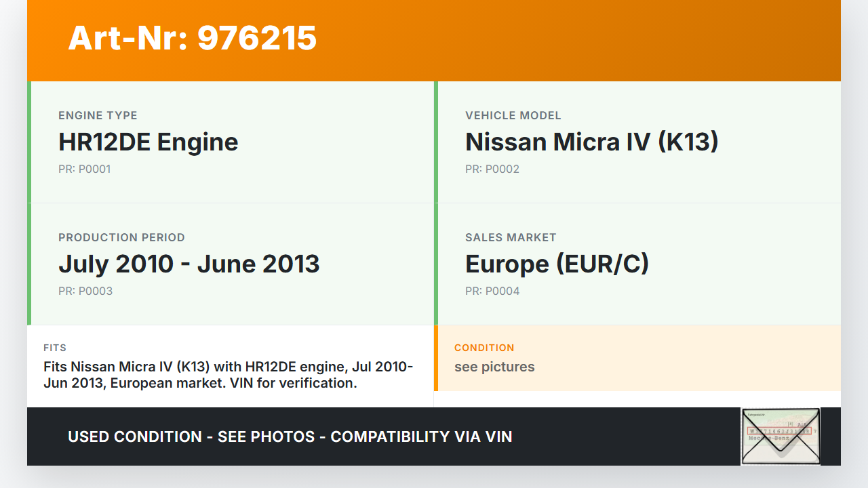Click the fits compatibility description text
This screenshot has width=868, height=488.
click(x=228, y=375)
